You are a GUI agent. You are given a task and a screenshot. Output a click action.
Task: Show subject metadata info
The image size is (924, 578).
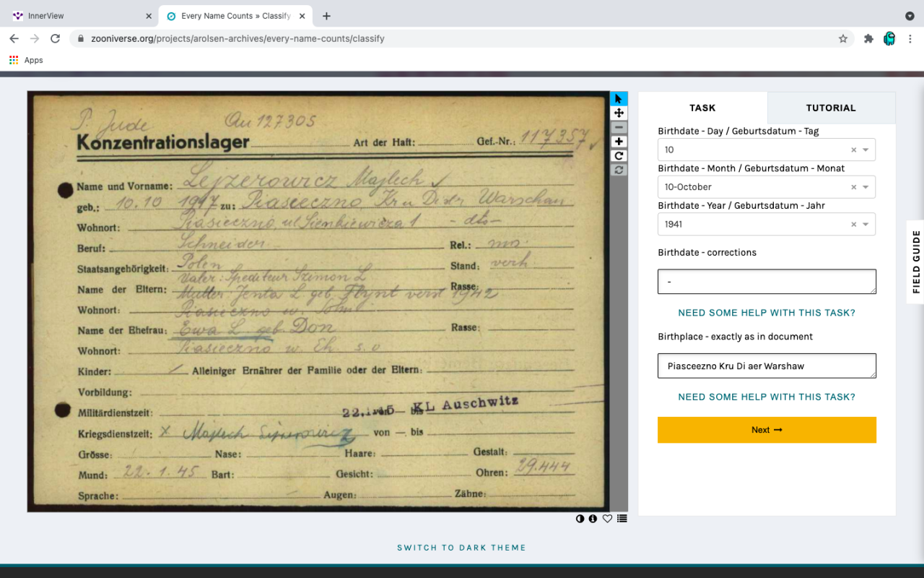click(593, 519)
